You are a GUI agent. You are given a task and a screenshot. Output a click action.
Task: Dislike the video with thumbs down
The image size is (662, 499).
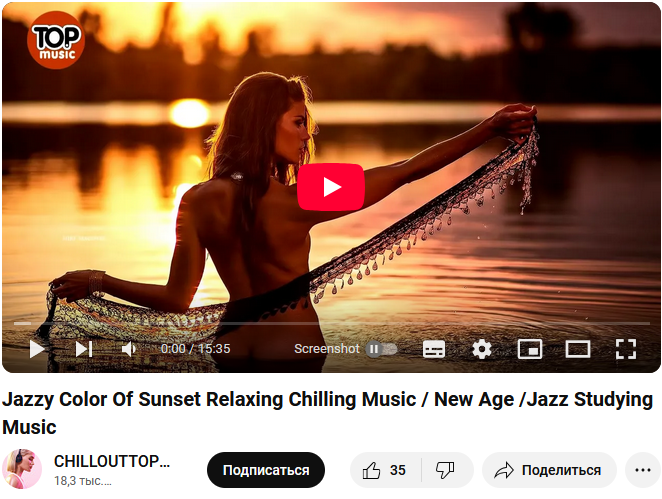coord(445,470)
